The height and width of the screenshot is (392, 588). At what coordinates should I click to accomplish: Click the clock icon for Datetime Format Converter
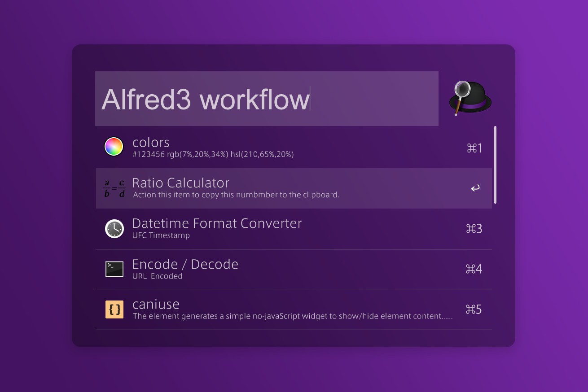(x=114, y=229)
